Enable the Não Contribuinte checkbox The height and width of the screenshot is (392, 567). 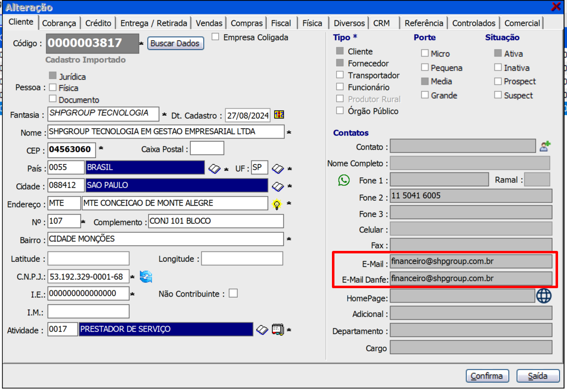[233, 293]
